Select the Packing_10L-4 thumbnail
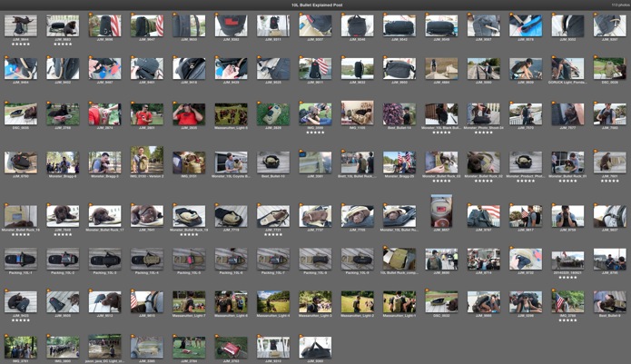 [x=147, y=259]
